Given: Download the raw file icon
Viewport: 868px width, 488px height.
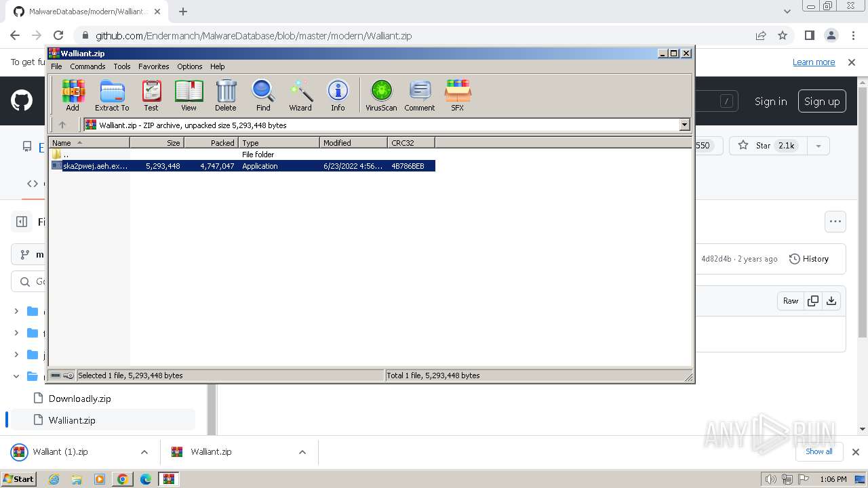Looking at the screenshot, I should [x=831, y=301].
